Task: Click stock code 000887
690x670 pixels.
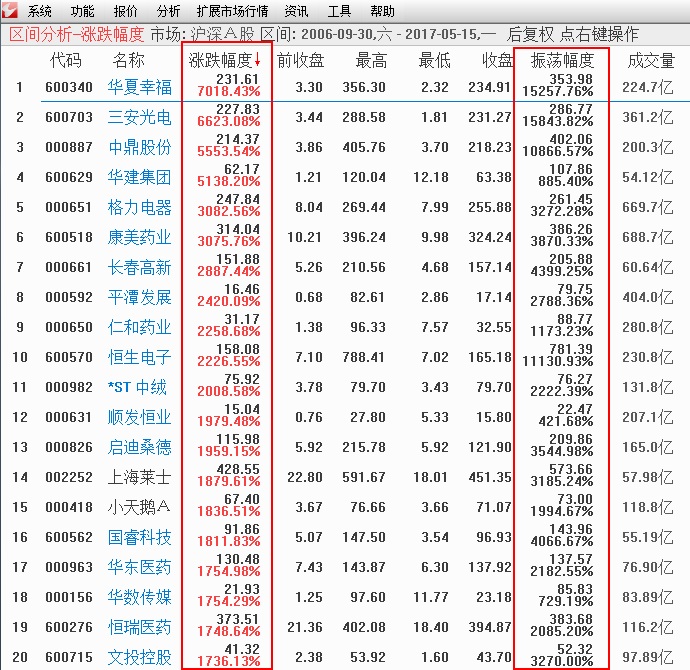Action: (x=69, y=147)
